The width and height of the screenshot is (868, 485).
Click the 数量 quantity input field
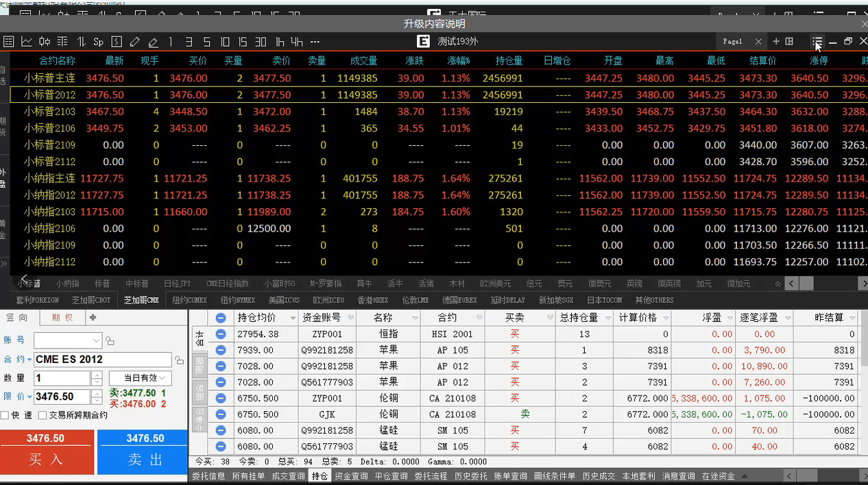click(x=62, y=378)
